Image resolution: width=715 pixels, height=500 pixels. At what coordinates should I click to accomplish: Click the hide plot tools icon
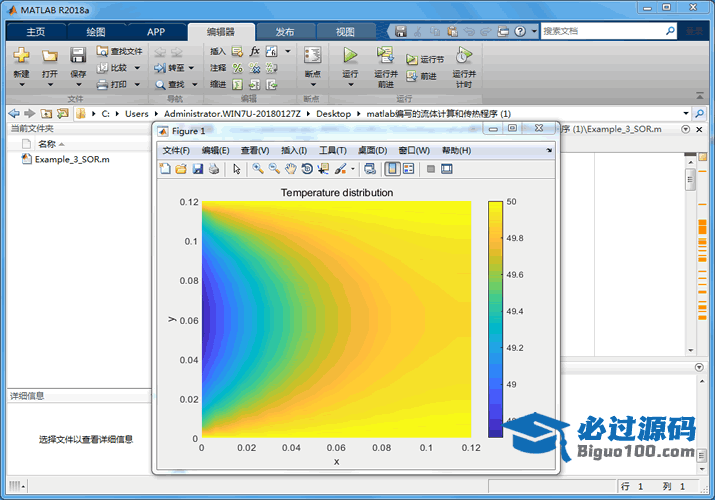tap(430, 169)
